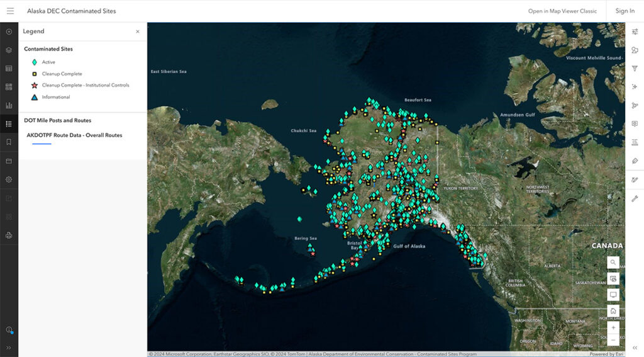Close the Legend panel
Image resolution: width=644 pixels, height=357 pixels.
tap(138, 31)
